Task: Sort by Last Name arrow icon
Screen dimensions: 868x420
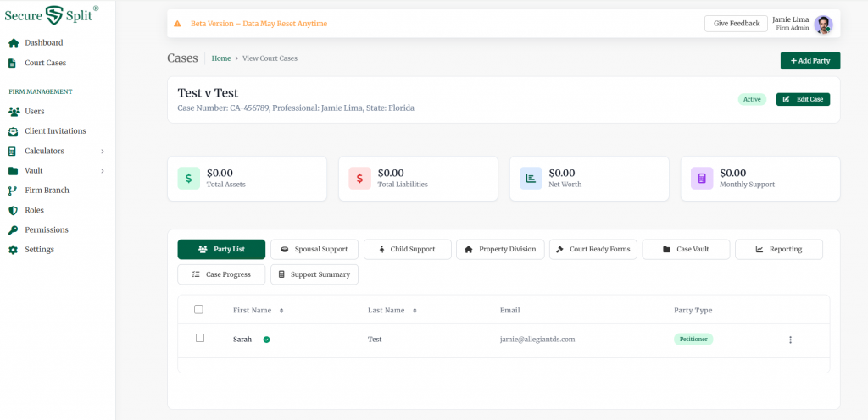Action: click(415, 311)
